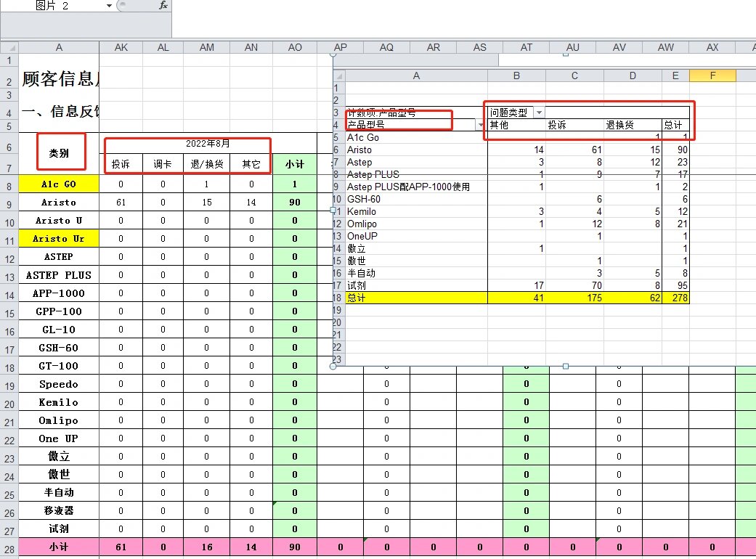
Task: Select the yellow Aristo Ur category cell
Action: [59, 239]
